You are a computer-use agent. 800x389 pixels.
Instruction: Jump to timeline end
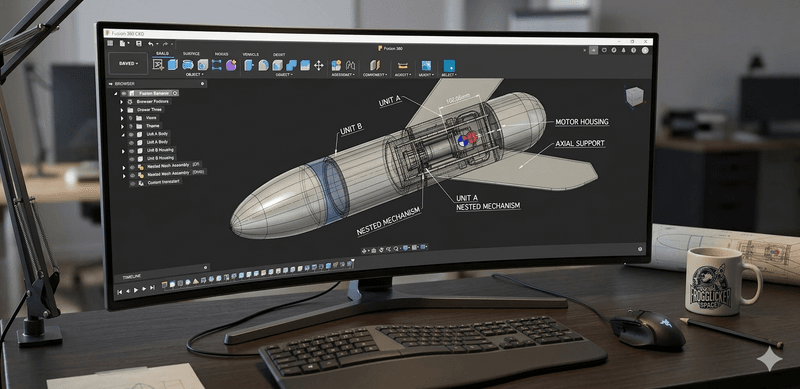click(152, 288)
